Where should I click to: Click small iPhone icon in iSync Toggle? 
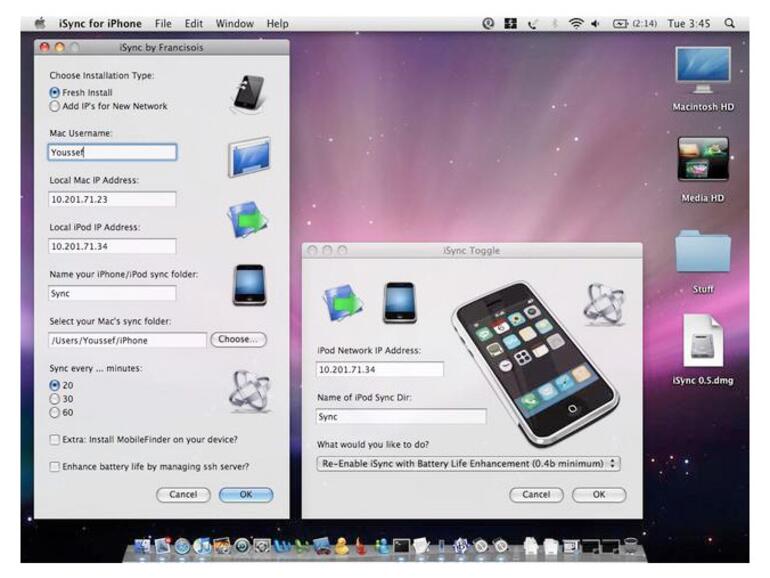(400, 303)
